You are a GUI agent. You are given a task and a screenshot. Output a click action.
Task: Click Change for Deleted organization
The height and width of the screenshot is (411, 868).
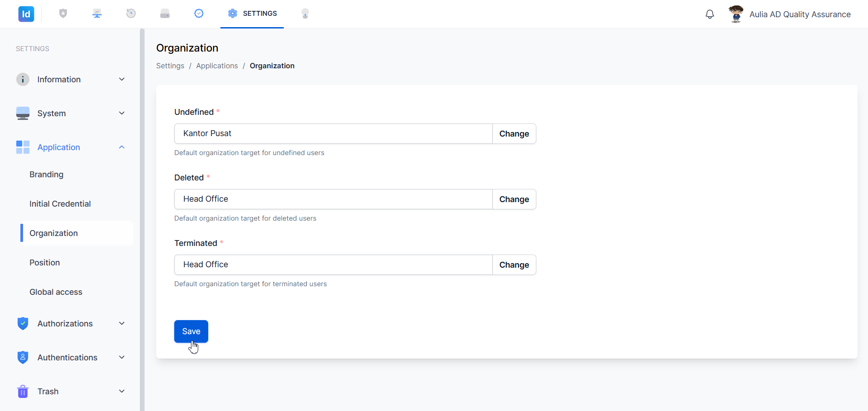514,199
